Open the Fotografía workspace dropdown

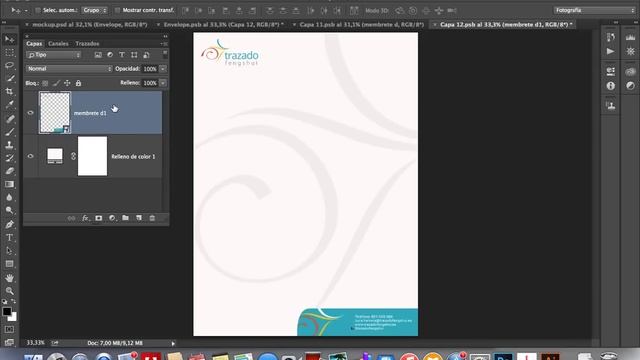coord(594,10)
